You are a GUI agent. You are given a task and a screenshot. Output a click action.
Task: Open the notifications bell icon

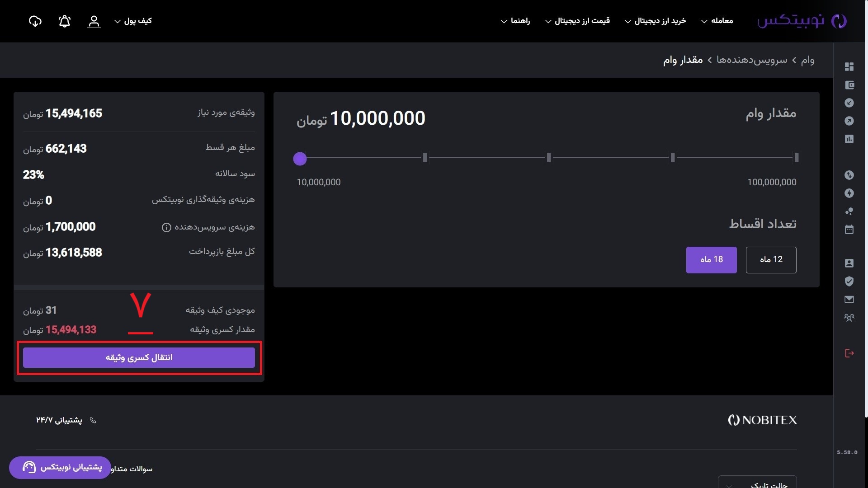pos(65,21)
